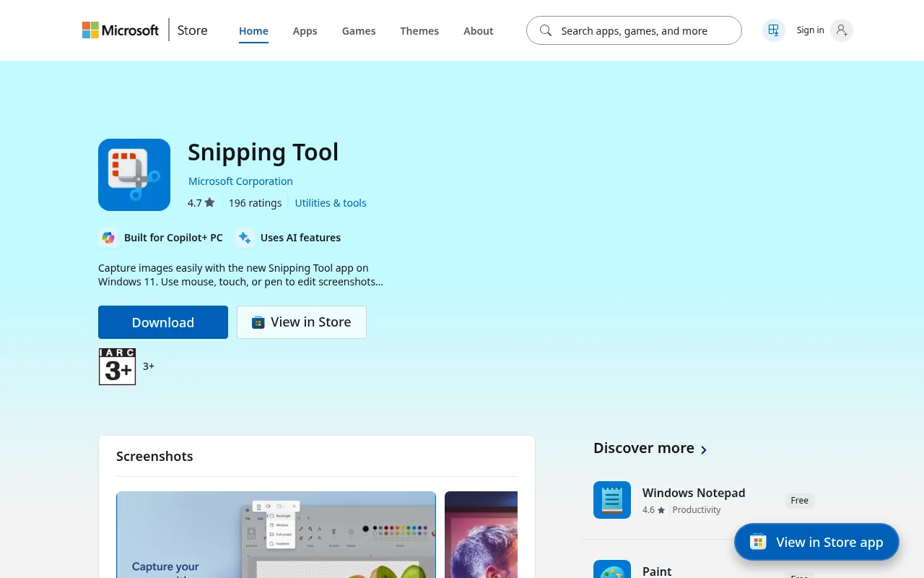Click the search magnifier icon
924x578 pixels.
[x=546, y=30]
